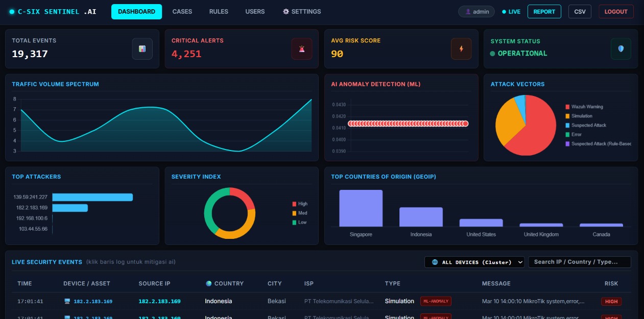Click the Report button
The width and height of the screenshot is (644, 319).
pyautogui.click(x=544, y=12)
